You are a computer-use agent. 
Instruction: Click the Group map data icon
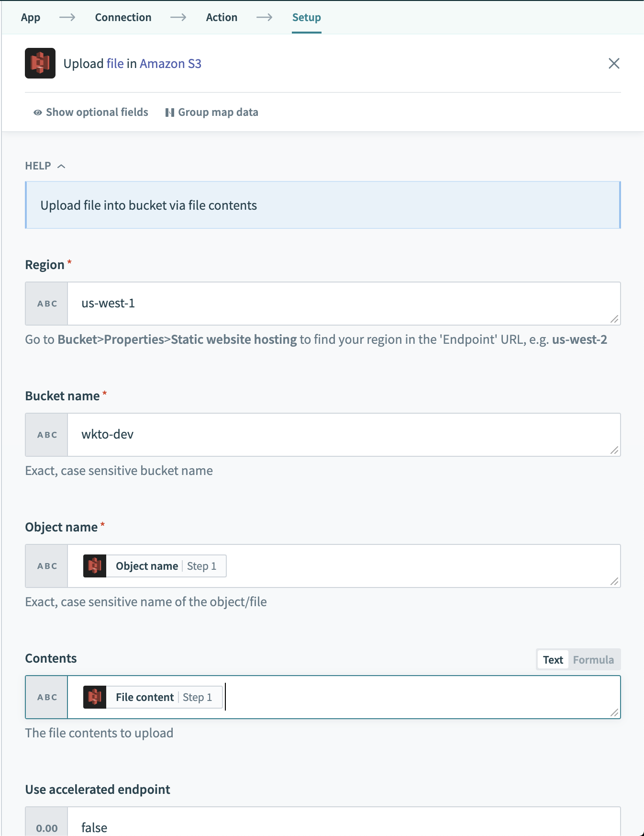point(170,112)
